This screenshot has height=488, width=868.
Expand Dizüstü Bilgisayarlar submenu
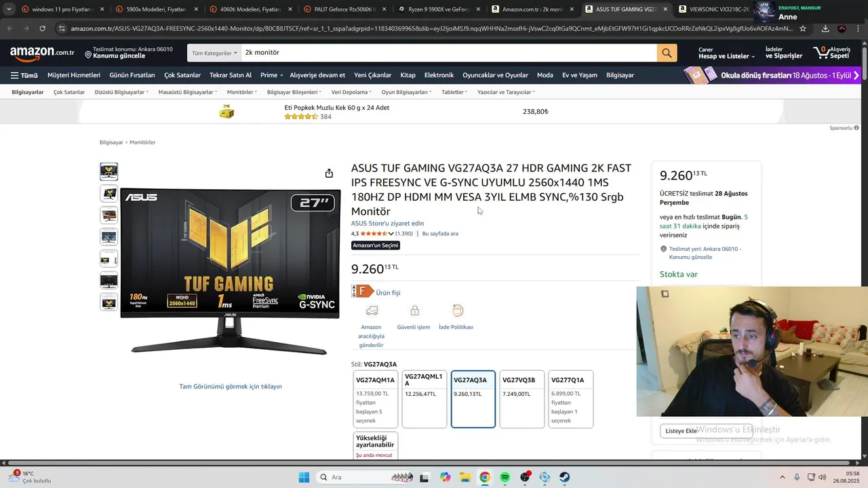(121, 92)
